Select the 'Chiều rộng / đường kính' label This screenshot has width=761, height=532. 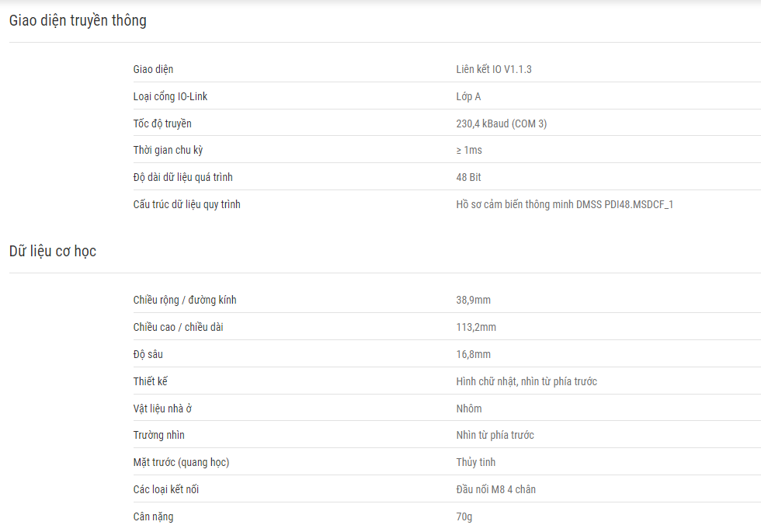point(185,300)
